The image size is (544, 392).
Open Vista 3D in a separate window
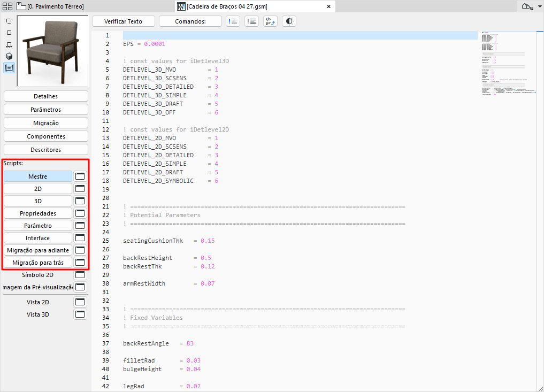80,314
